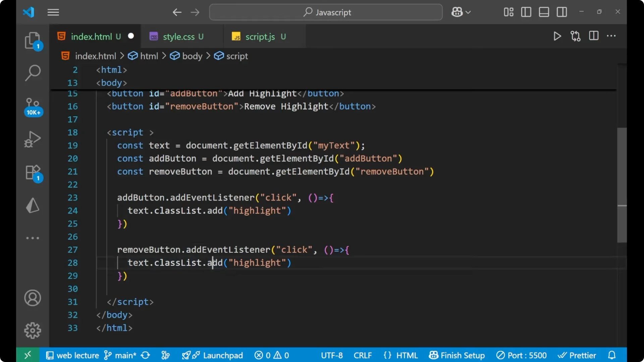
Task: Open the Accounts menu
Action: coord(33,298)
